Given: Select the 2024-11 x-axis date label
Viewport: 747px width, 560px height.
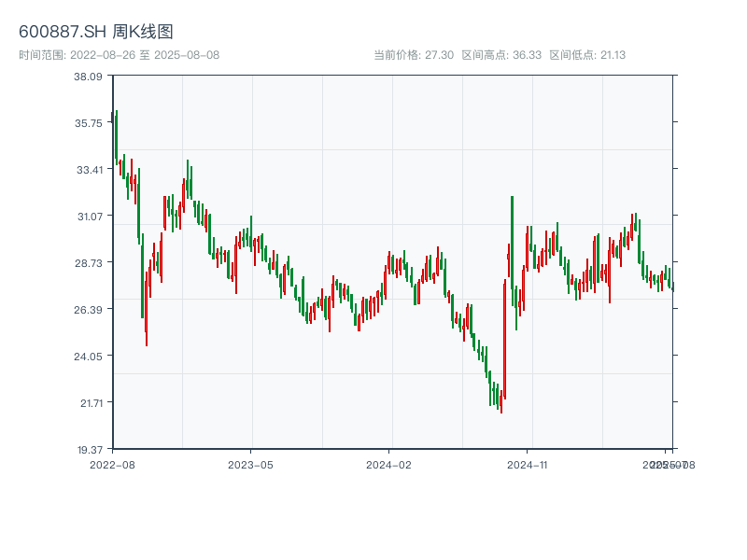Looking at the screenshot, I should [528, 464].
